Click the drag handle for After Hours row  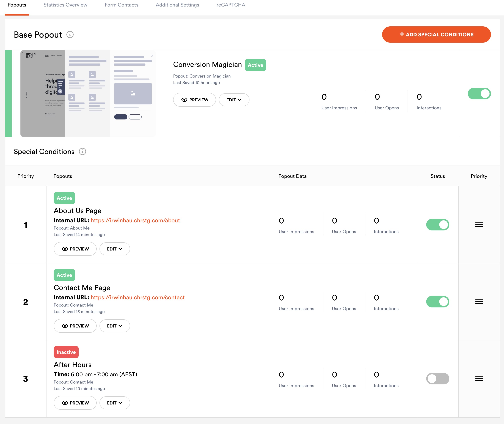(479, 379)
